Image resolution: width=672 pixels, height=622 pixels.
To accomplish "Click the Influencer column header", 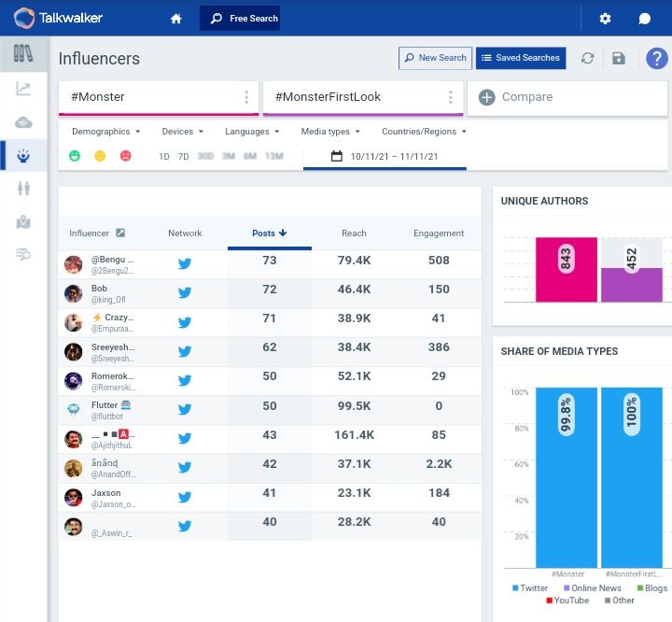I will pyautogui.click(x=90, y=233).
